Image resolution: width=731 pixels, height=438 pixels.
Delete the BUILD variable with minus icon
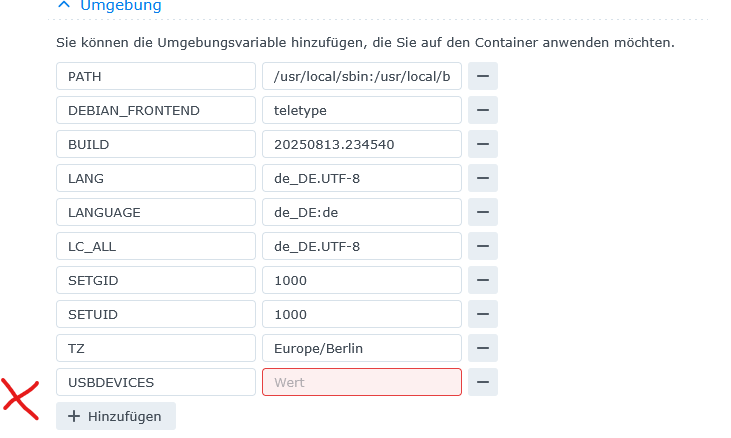pos(483,144)
